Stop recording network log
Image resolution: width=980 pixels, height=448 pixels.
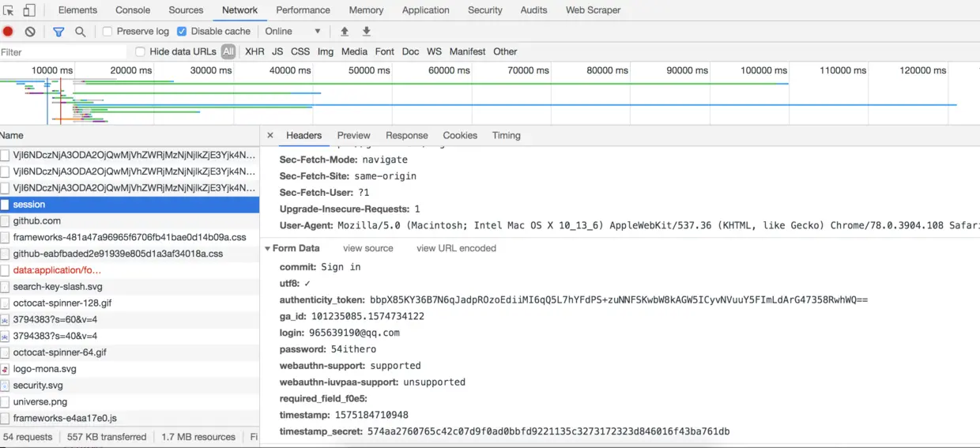(x=8, y=32)
